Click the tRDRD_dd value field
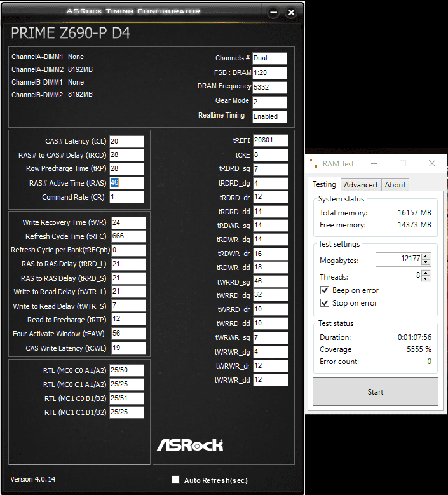The width and height of the screenshot is (448, 495). (271, 212)
